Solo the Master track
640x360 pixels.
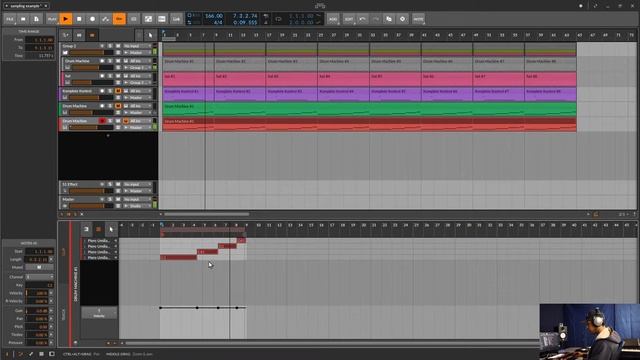[110, 199]
